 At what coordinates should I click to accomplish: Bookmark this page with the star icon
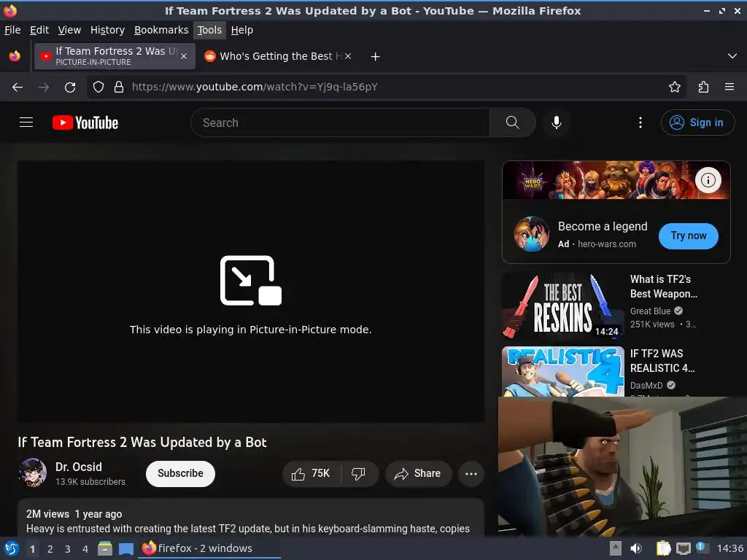(x=674, y=87)
